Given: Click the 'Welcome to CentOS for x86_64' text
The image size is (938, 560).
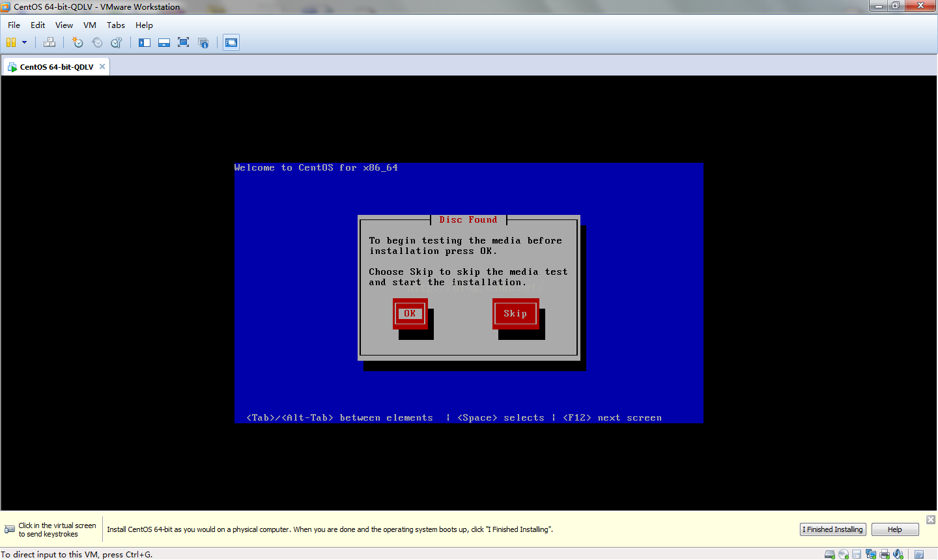Looking at the screenshot, I should [316, 168].
